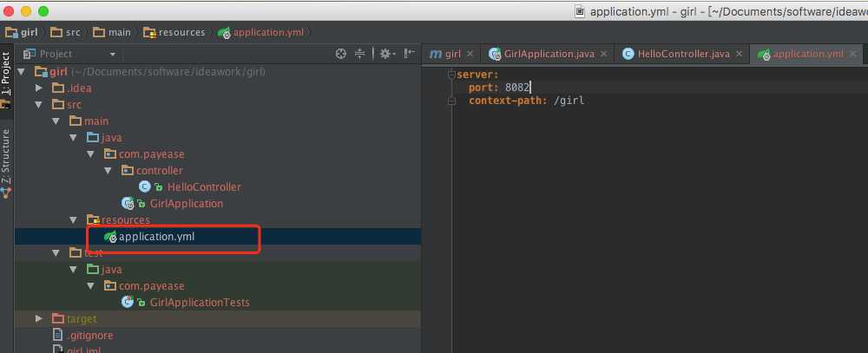Click the HelloController class icon in tree
868x353 pixels.
click(144, 187)
